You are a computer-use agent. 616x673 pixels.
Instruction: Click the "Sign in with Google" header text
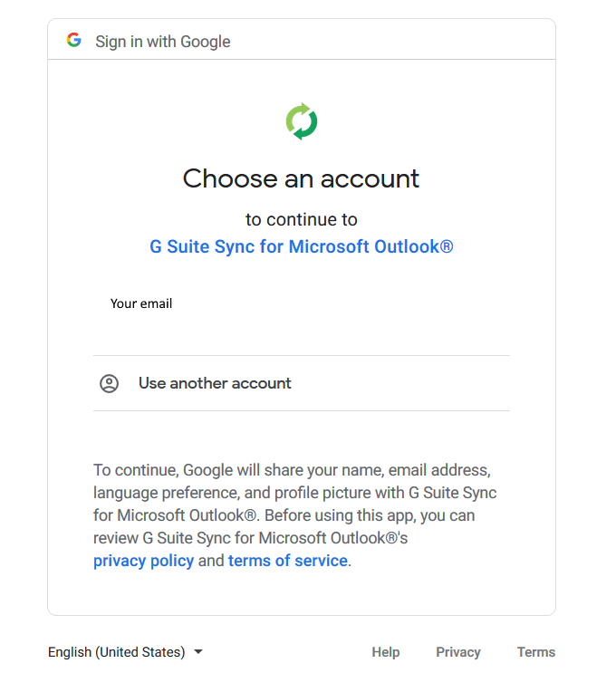(x=163, y=42)
